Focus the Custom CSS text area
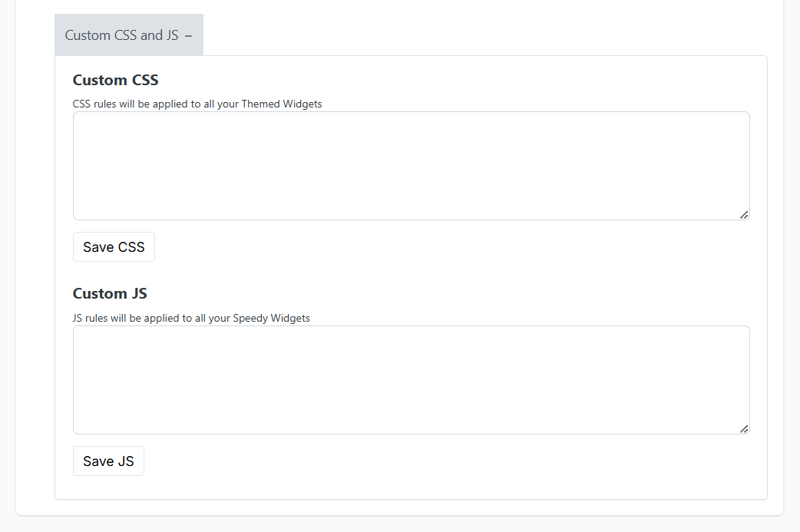This screenshot has height=532, width=800. click(411, 166)
